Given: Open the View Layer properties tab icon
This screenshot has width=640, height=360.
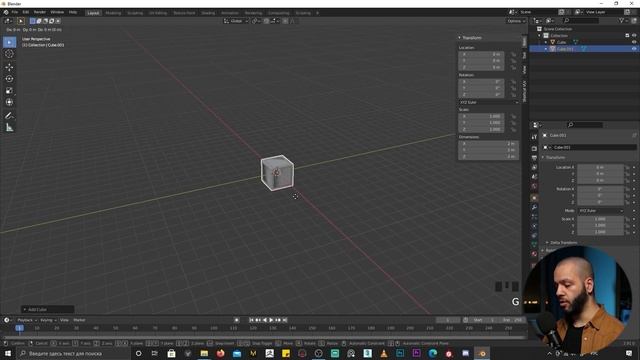Looking at the screenshot, I should [x=534, y=167].
